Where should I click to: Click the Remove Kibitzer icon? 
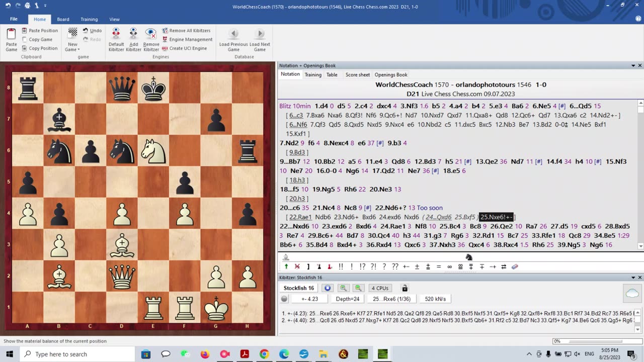pyautogui.click(x=151, y=34)
